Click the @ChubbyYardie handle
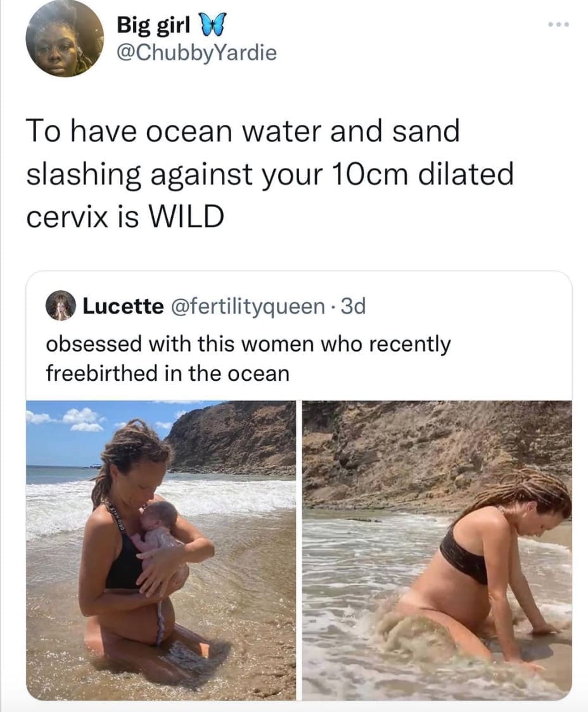 click(x=196, y=53)
